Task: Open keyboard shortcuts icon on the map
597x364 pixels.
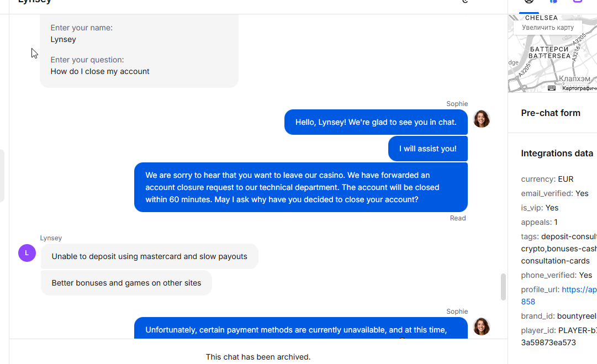Action: [x=552, y=88]
